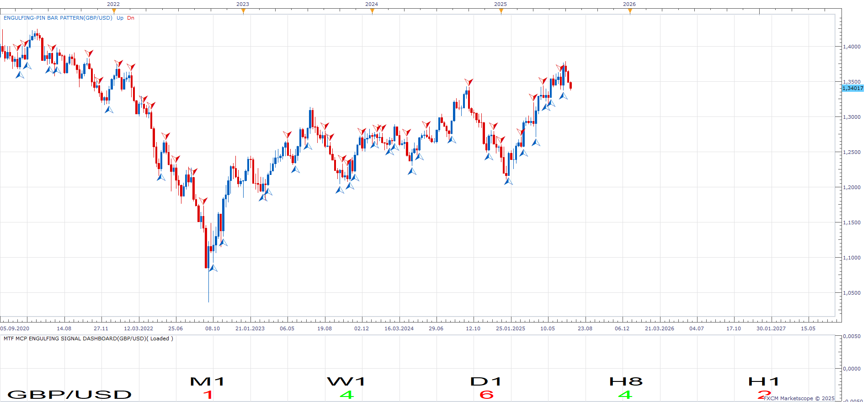Click the W1 timeframe heading
Image resolution: width=868 pixels, height=402 pixels.
point(346,381)
